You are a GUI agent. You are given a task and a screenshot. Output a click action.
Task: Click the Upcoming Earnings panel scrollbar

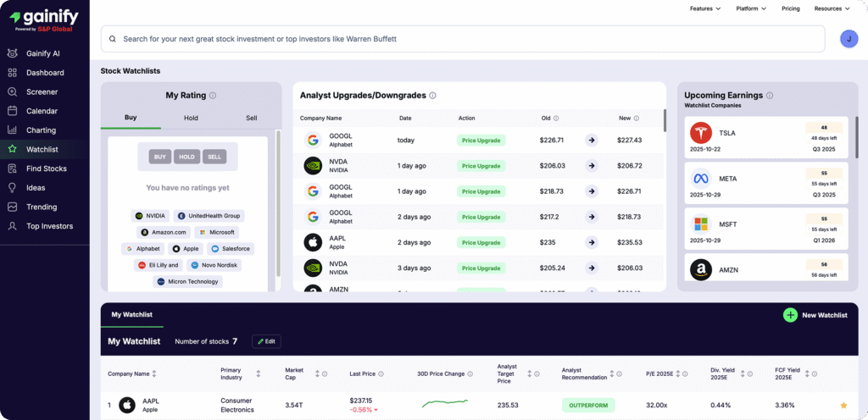click(855, 140)
